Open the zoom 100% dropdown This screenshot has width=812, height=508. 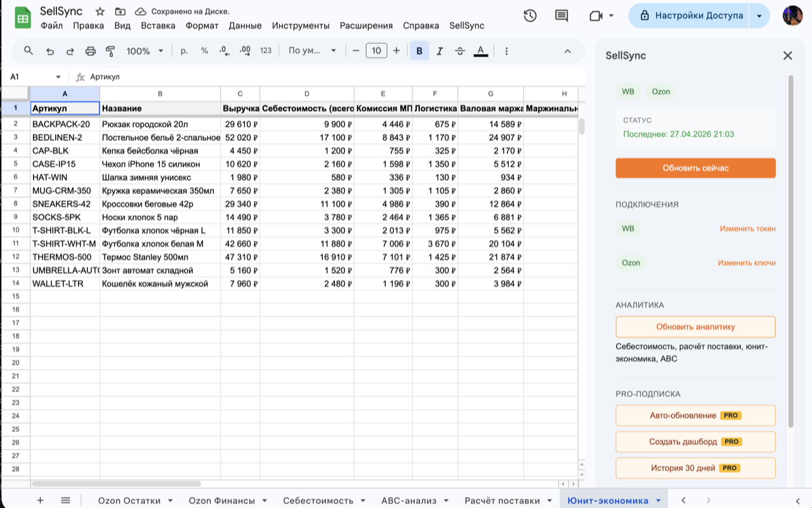click(145, 51)
